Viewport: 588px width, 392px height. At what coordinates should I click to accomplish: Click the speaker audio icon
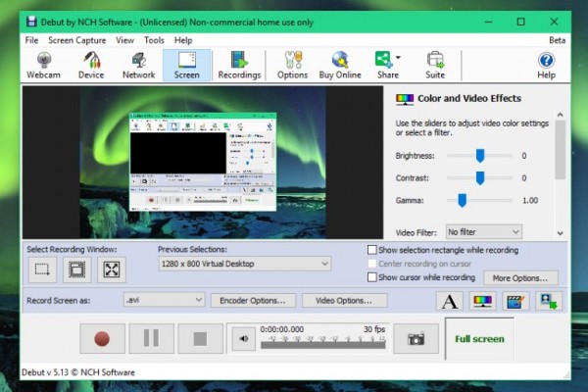pyautogui.click(x=243, y=339)
